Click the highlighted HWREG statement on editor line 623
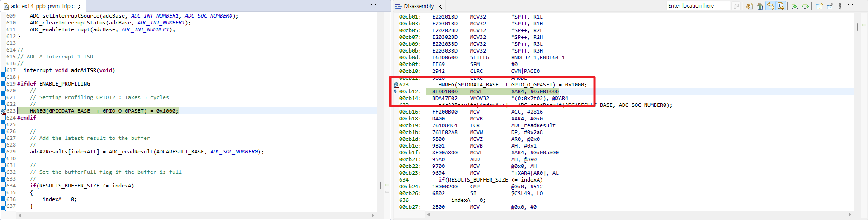Image resolution: width=868 pixels, height=220 pixels. coord(104,111)
